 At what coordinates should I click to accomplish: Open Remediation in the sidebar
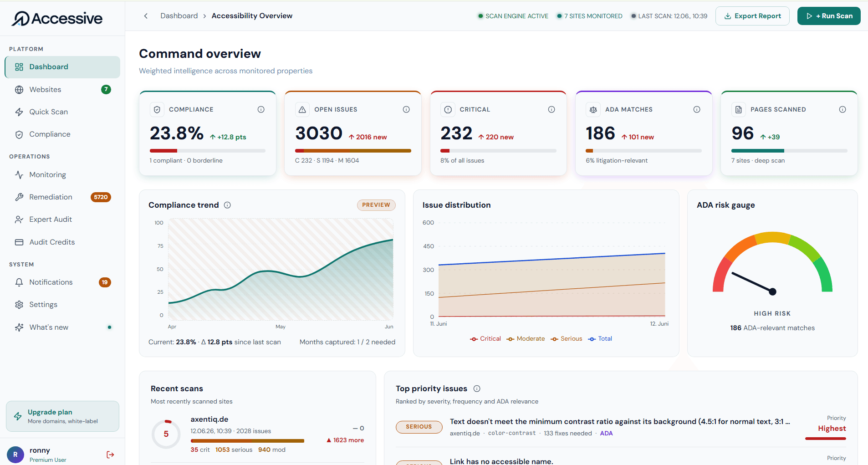(62, 197)
